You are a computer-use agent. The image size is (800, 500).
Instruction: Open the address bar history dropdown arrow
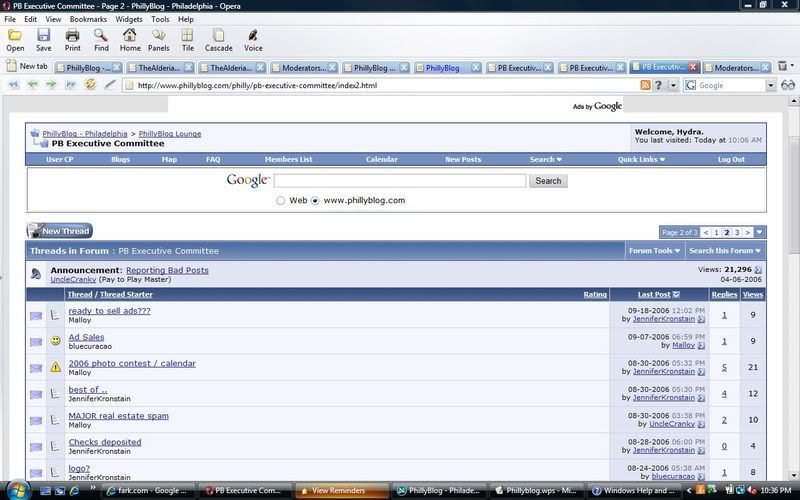click(x=673, y=85)
